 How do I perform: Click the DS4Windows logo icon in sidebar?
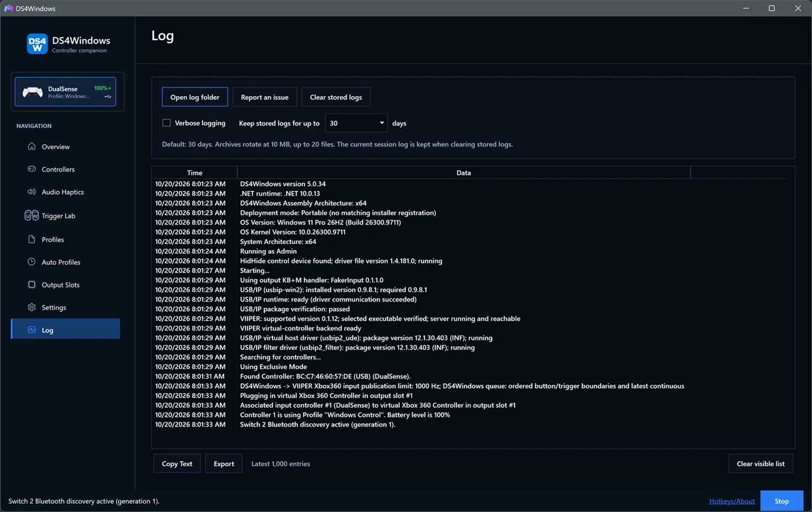click(37, 44)
